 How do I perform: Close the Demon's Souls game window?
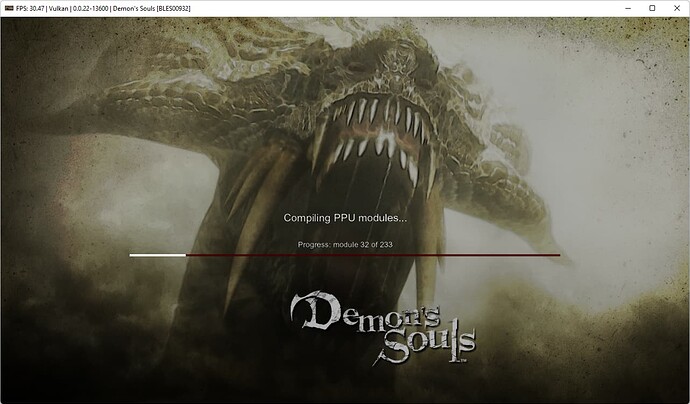pos(677,8)
